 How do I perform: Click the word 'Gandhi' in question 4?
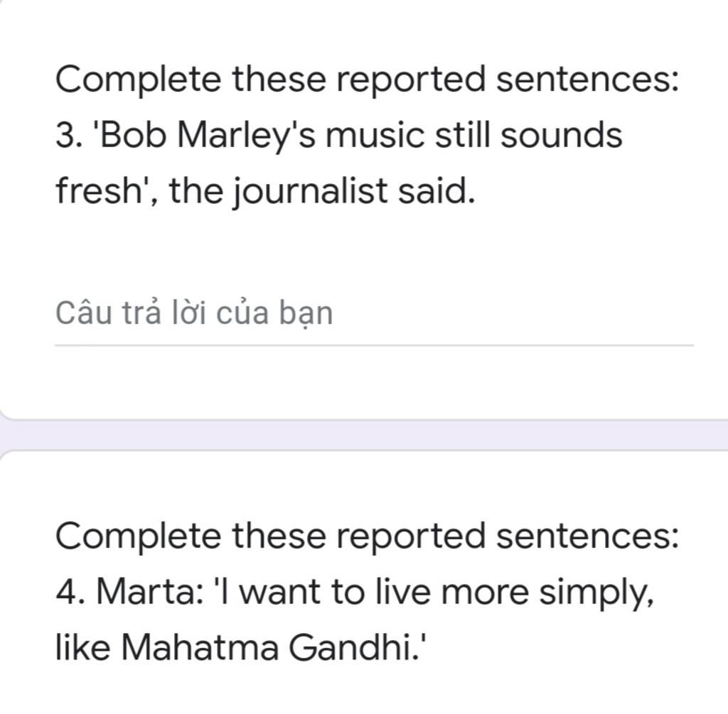coord(352,647)
